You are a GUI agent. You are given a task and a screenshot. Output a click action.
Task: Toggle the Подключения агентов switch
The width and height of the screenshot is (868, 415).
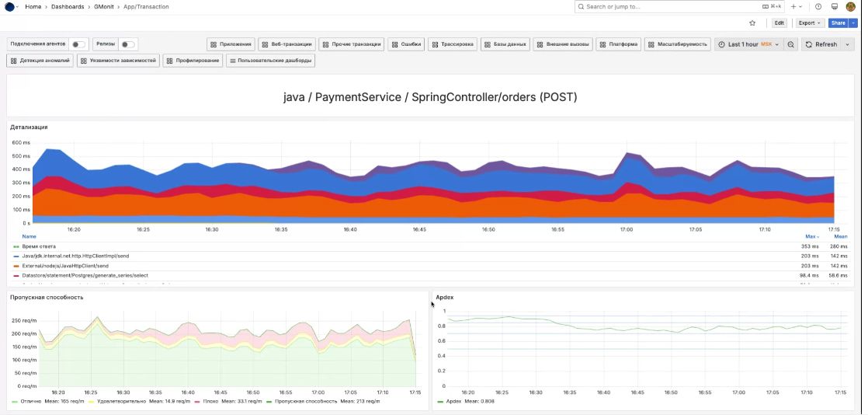pos(78,44)
